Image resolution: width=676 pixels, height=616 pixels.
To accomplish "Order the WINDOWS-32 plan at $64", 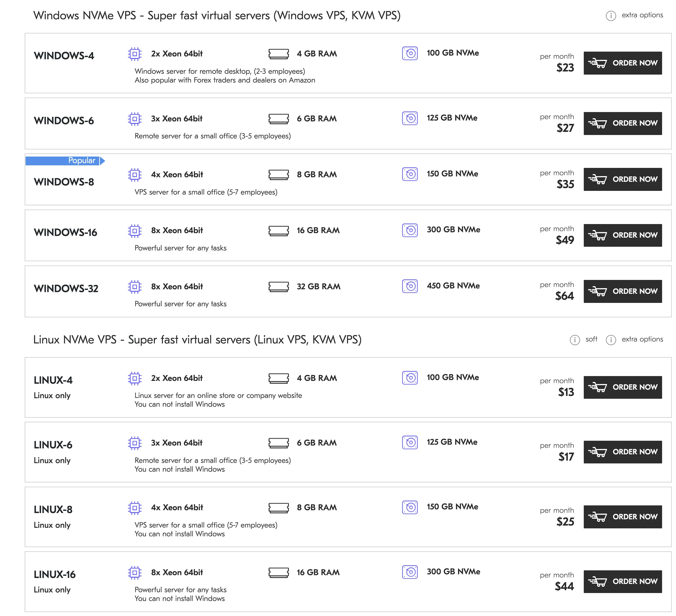I will 622,291.
